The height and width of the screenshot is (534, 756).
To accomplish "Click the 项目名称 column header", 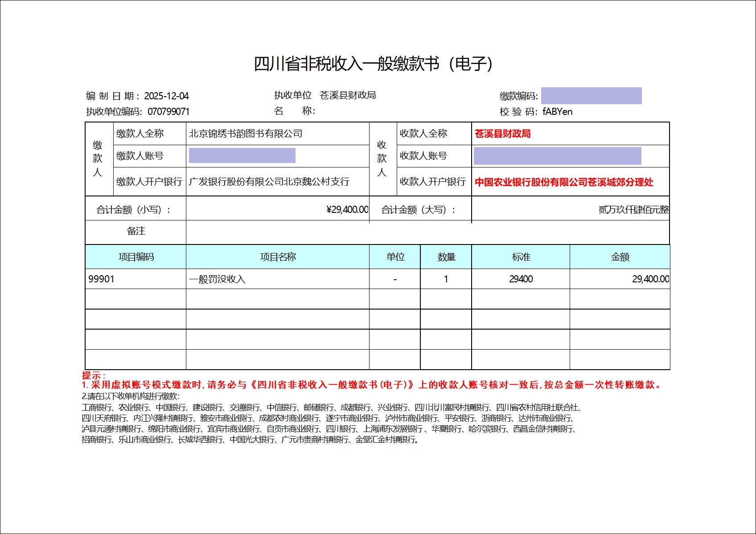I will [x=278, y=257].
